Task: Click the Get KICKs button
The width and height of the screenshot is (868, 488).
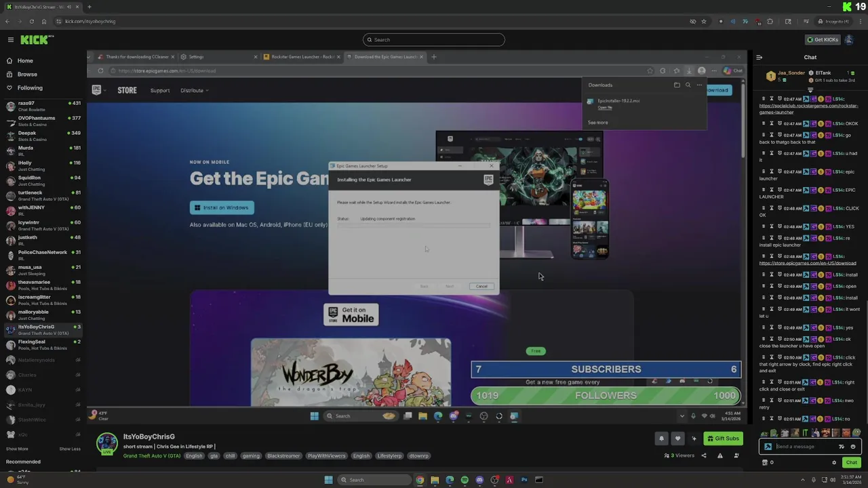Action: point(823,40)
